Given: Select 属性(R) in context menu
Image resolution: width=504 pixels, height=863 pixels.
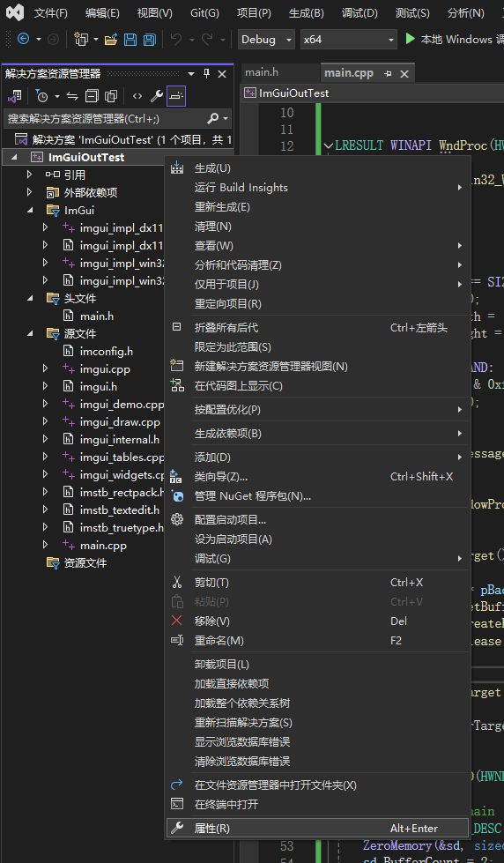Looking at the screenshot, I should (x=317, y=828).
